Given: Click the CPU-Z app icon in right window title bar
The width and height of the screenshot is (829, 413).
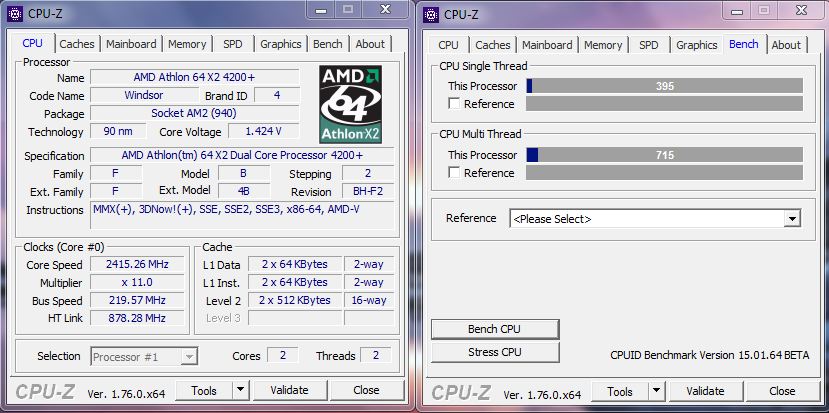Looking at the screenshot, I should click(431, 14).
